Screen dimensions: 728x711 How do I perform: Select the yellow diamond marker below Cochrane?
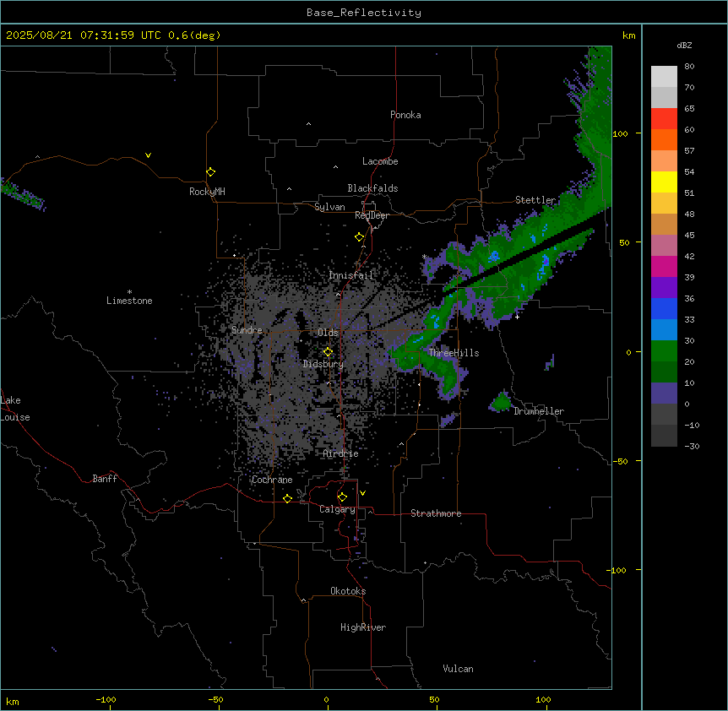(287, 498)
